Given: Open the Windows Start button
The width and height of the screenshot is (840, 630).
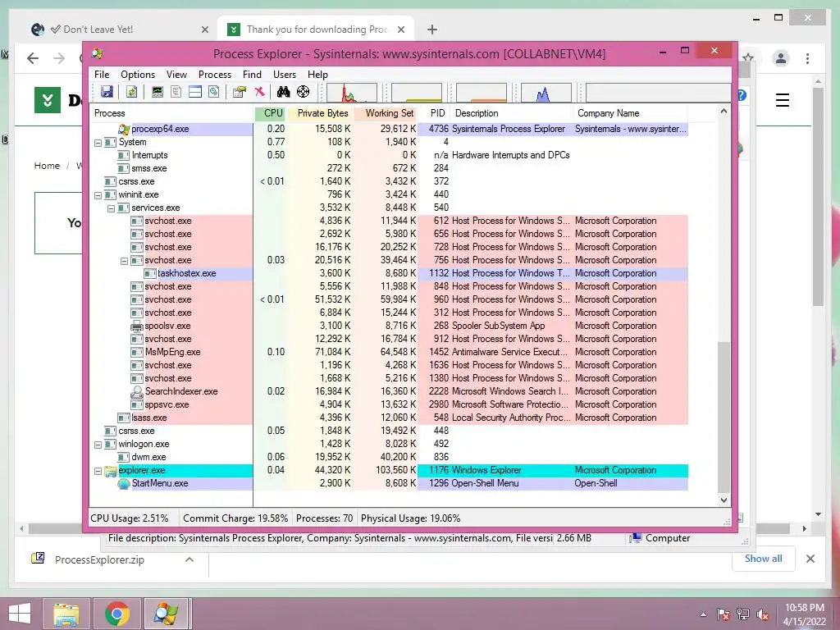Looking at the screenshot, I should tap(20, 614).
